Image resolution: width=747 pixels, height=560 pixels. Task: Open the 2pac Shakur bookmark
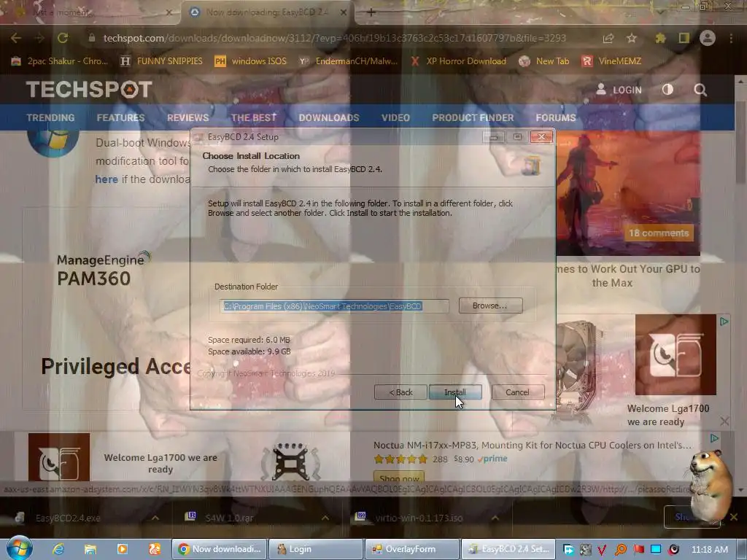(x=60, y=61)
